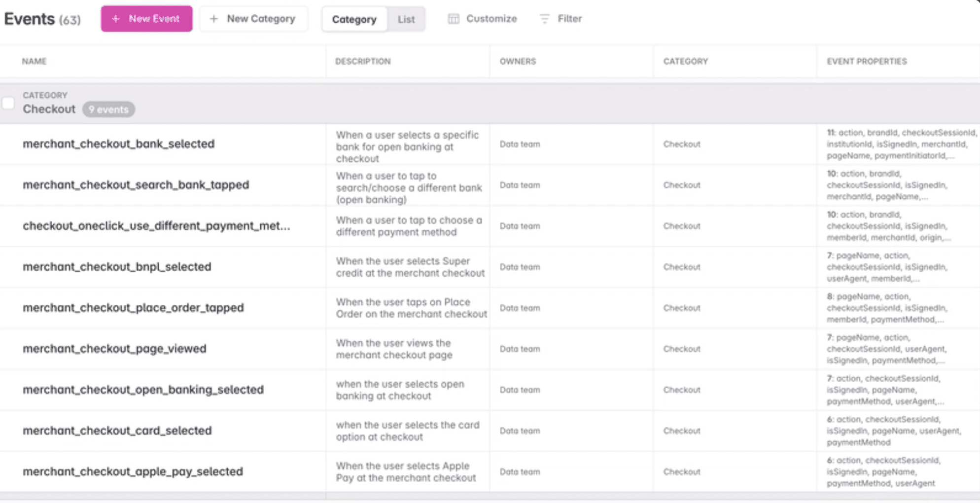Click the plus icon beside New Category
Screen dimensions: 980x503
coord(214,19)
